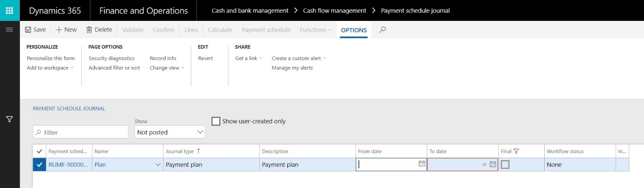Open the From date calendar picker

422,164
